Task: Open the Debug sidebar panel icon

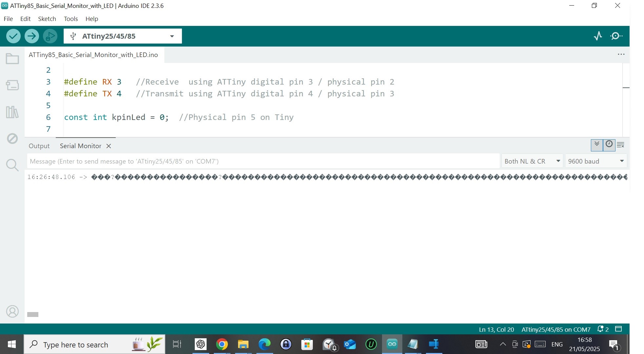Action: pos(12,138)
